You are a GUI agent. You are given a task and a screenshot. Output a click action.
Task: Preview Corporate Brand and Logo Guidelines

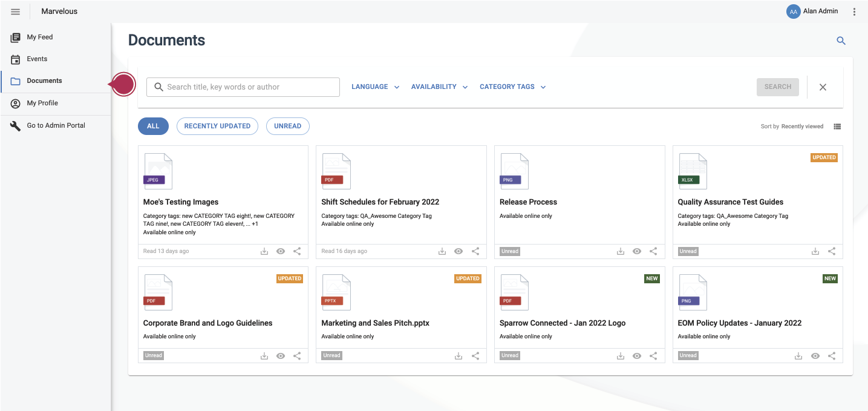281,355
